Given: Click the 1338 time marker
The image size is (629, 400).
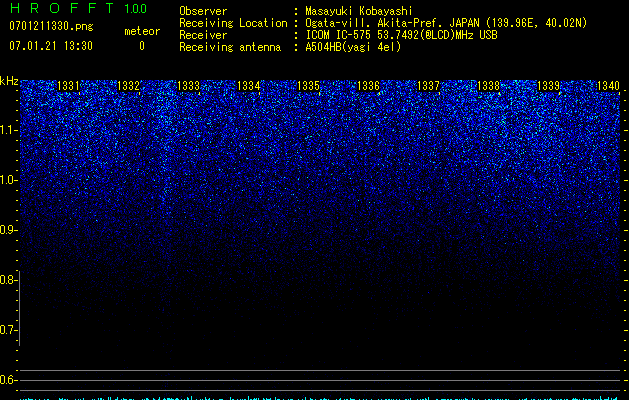Looking at the screenshot, I should coord(488,86).
